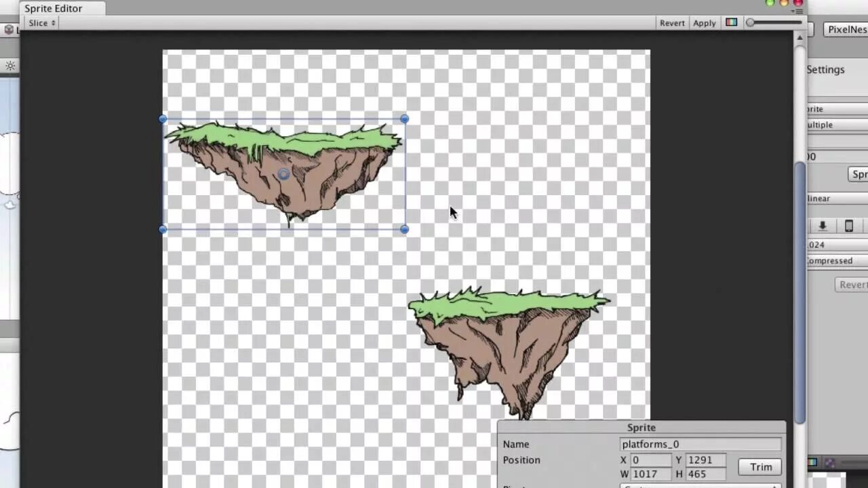Viewport: 868px width, 488px height.
Task: Select the mobile phone platform icon
Action: (848, 226)
